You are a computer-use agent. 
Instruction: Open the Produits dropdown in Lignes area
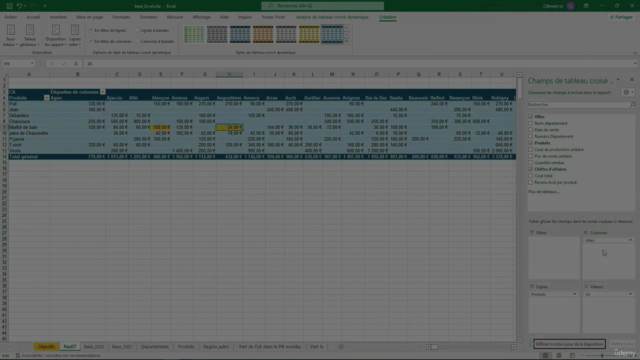coord(575,294)
